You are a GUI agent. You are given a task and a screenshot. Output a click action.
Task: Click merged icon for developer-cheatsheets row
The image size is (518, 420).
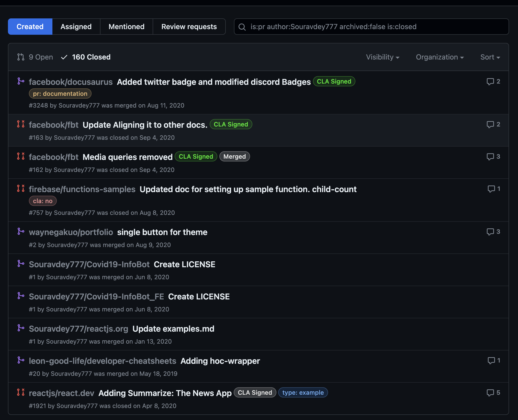click(x=21, y=360)
